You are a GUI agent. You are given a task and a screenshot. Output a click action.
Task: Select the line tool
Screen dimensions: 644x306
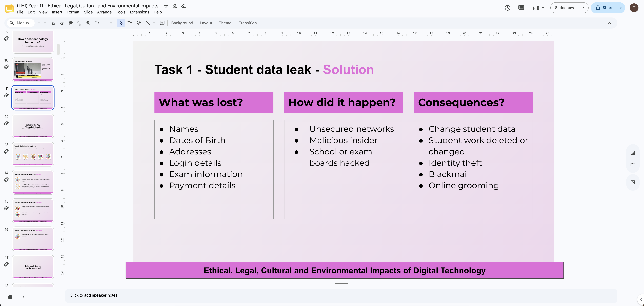point(148,23)
